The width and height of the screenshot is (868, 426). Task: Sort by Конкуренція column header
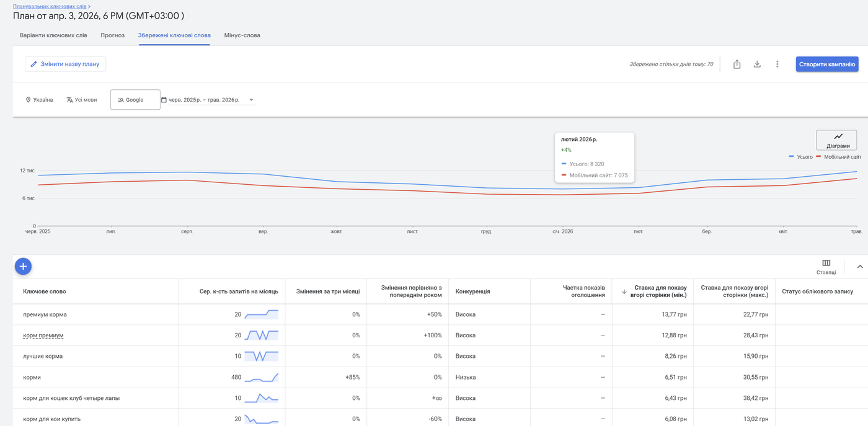[473, 291]
